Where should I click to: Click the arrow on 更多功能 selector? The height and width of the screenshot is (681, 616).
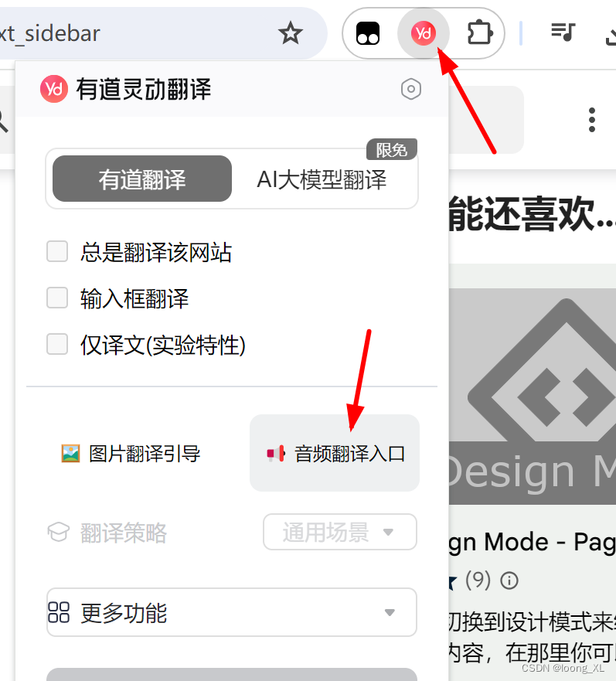(390, 612)
